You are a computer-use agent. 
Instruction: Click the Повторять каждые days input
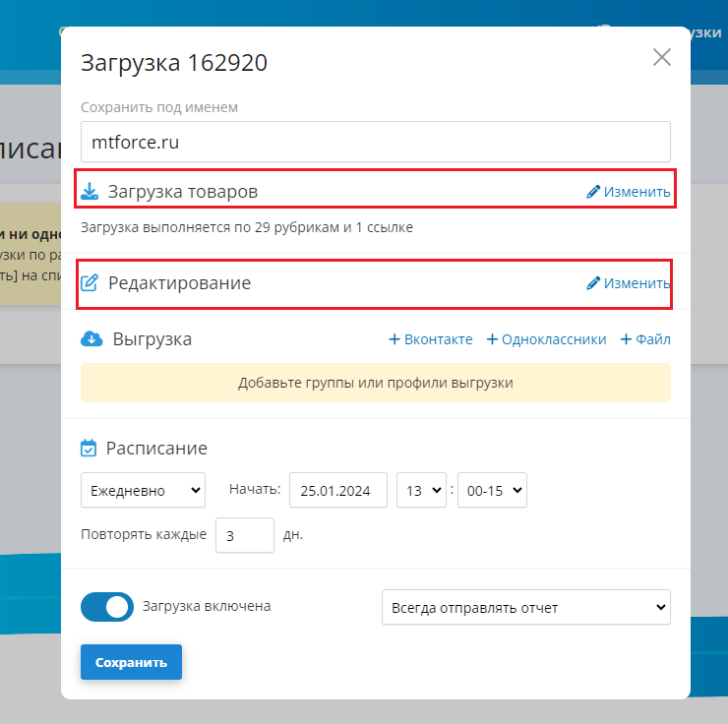[x=244, y=536]
